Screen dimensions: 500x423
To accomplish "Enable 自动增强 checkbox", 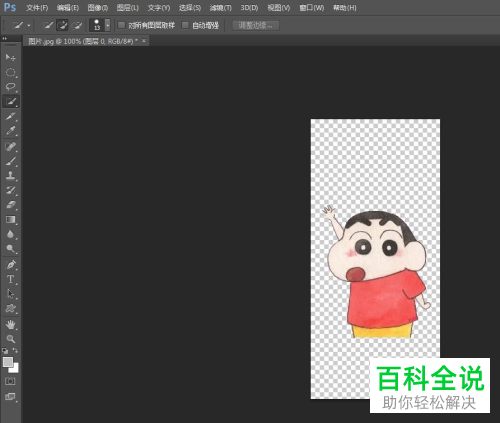I will point(185,25).
